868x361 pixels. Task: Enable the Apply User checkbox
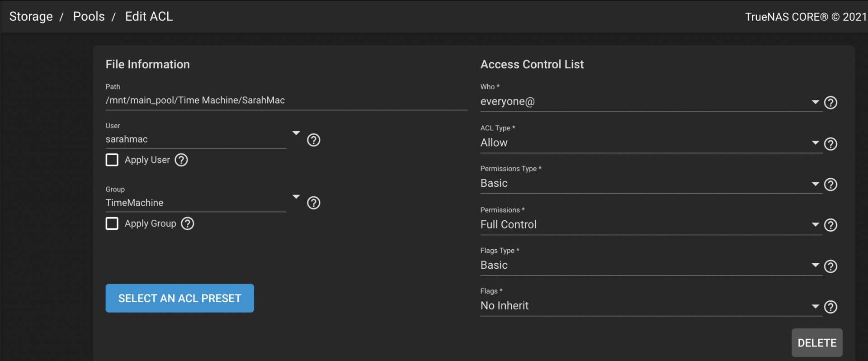[112, 160]
